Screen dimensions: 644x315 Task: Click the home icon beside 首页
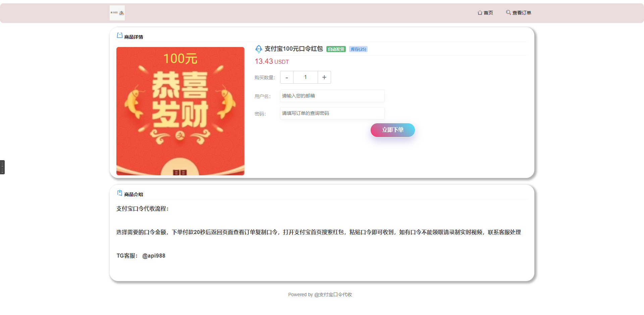[x=480, y=13]
